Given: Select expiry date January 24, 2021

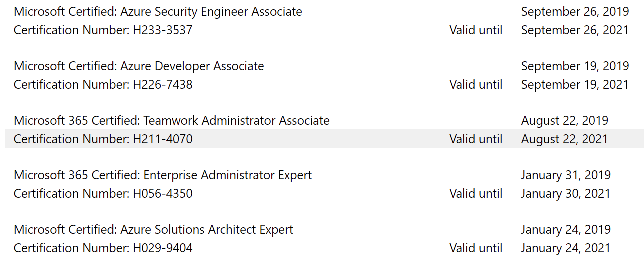Looking at the screenshot, I should [x=566, y=248].
